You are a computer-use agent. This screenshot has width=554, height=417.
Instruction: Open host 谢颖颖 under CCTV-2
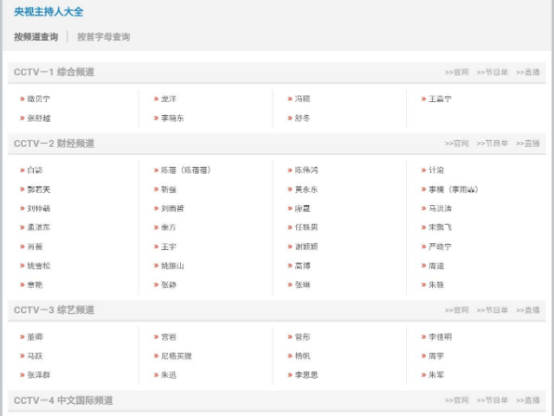tap(306, 247)
